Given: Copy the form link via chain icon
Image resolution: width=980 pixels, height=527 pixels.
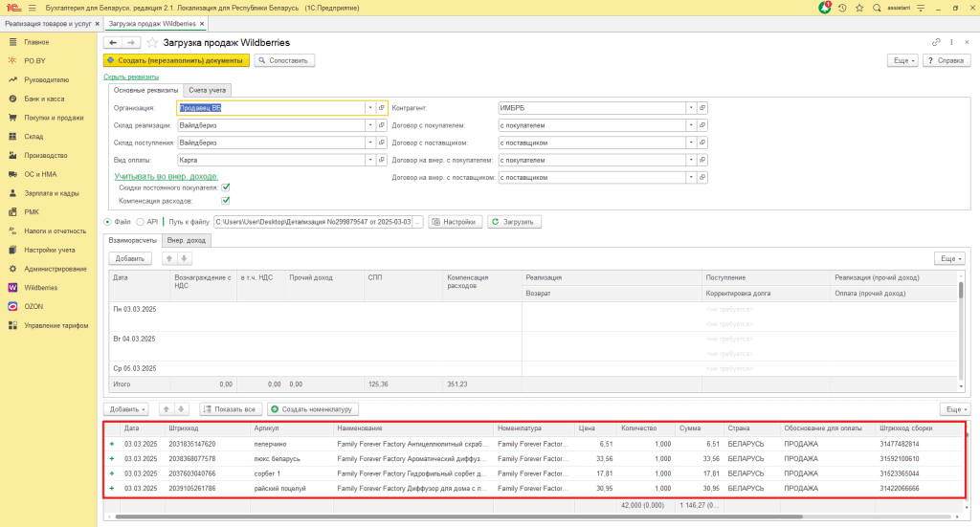Looking at the screenshot, I should [x=936, y=43].
